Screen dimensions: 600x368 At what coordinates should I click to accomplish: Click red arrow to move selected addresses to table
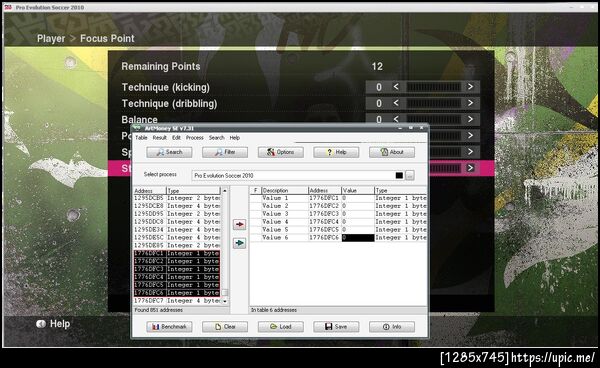[240, 224]
